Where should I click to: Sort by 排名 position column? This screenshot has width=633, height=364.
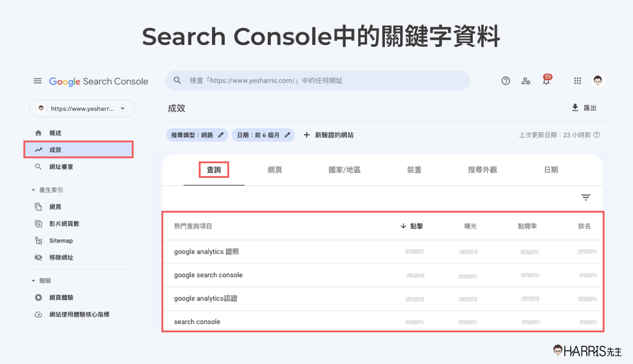click(584, 226)
